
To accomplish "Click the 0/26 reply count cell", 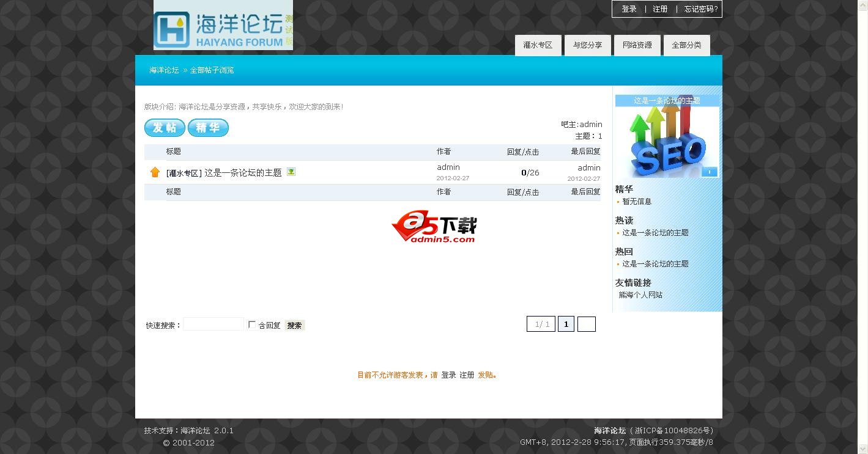I will coord(530,173).
